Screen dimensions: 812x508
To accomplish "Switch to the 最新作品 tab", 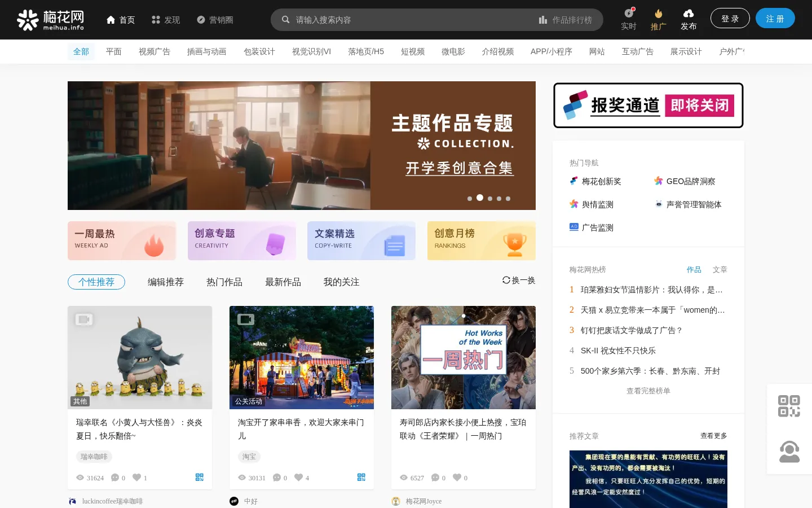I will [283, 282].
